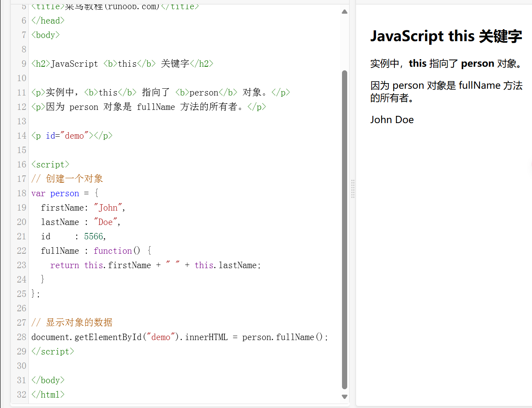Screen dimensions: 532x408
Task: Click the h2 line with JavaScript this heading code
Action: coord(122,64)
